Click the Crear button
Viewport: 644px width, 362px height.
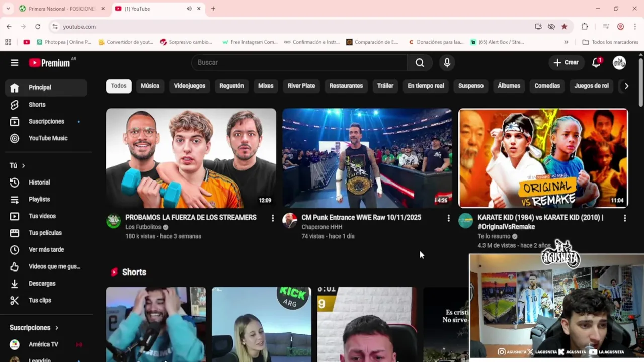coord(566,62)
